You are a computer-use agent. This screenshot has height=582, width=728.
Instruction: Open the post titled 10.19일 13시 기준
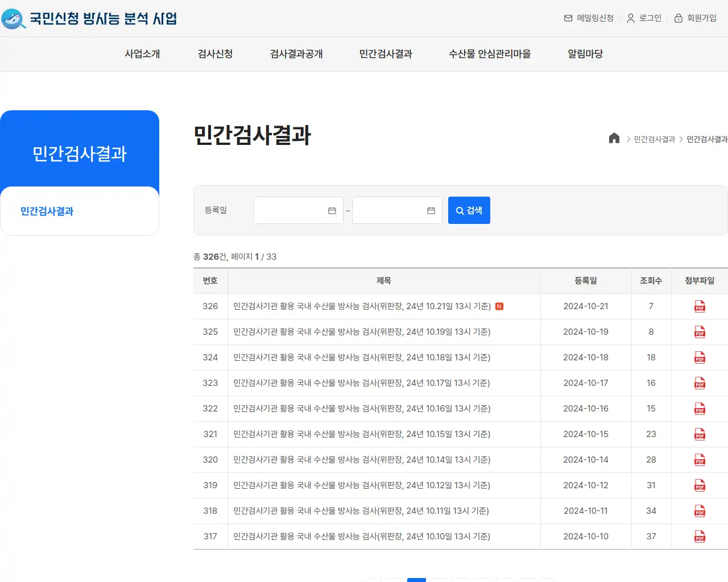pos(362,332)
